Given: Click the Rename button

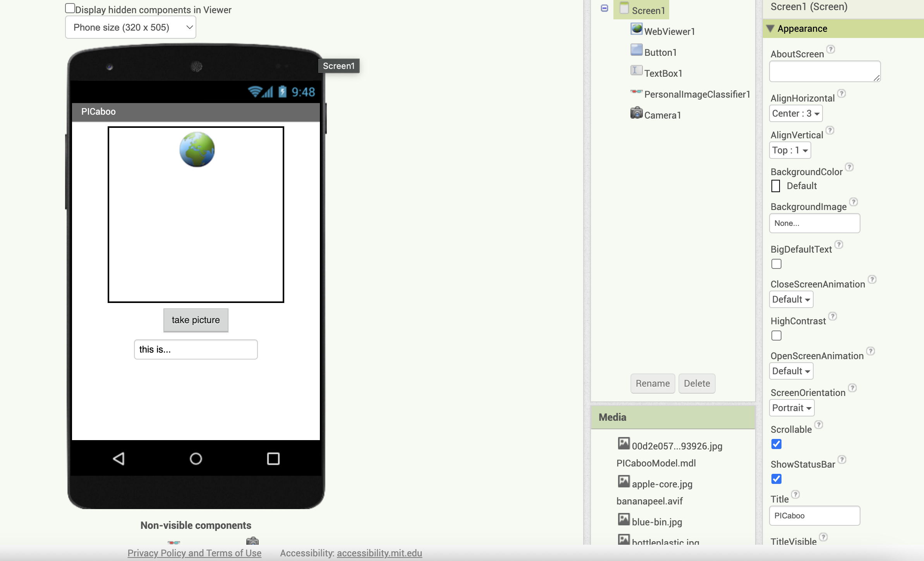Looking at the screenshot, I should pyautogui.click(x=653, y=383).
